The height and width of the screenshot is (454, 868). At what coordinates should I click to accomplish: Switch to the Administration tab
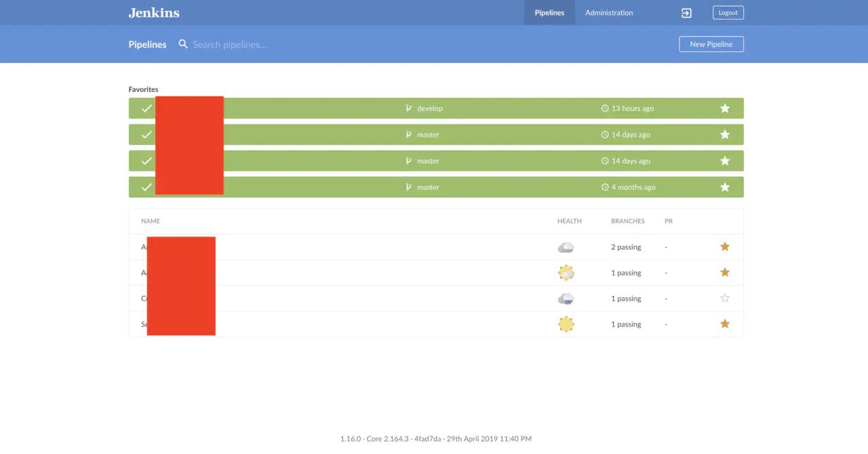tap(608, 12)
